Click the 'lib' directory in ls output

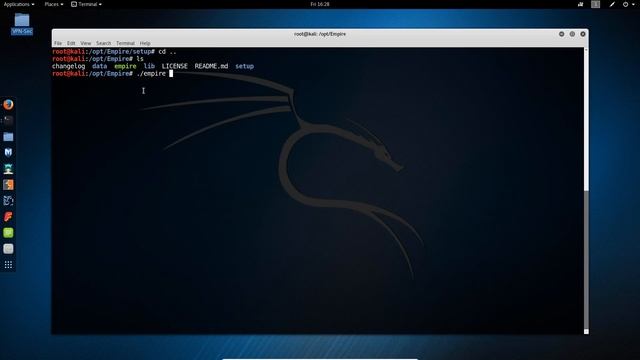coord(149,66)
